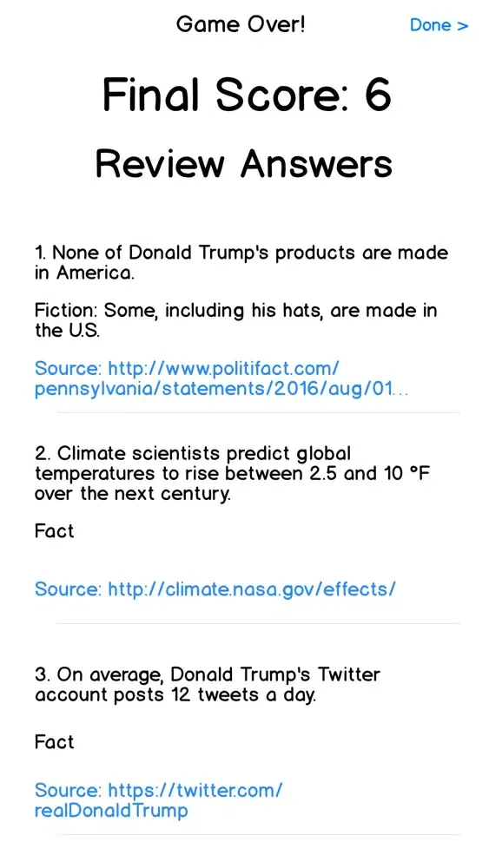Tap the score number 6
The height and width of the screenshot is (868, 489).
(x=378, y=95)
